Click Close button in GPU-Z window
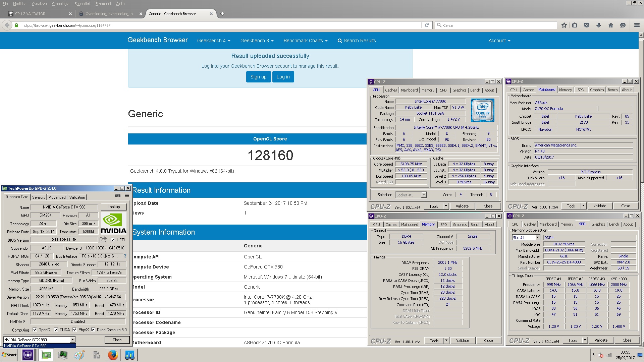Image resolution: width=644 pixels, height=362 pixels. pyautogui.click(x=117, y=340)
